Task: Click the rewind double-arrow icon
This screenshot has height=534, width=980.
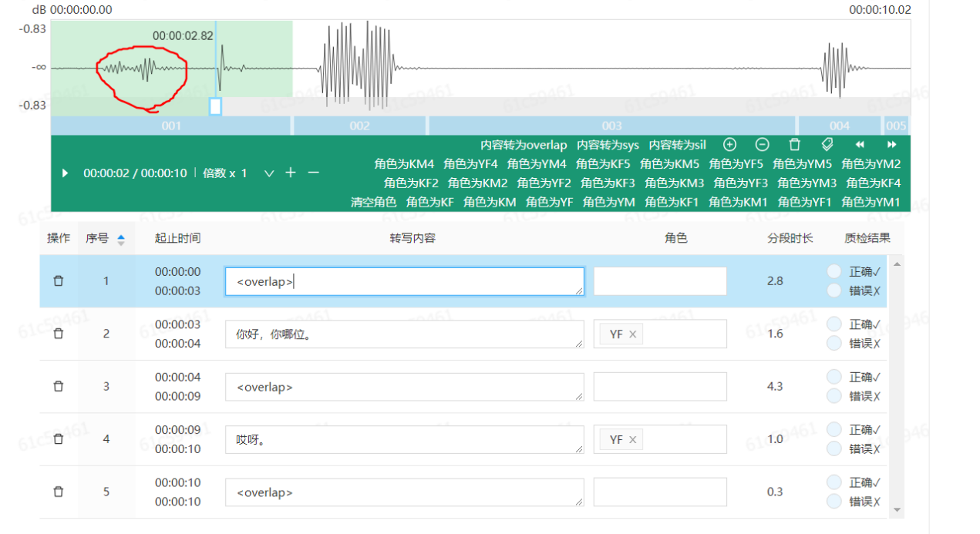Action: pyautogui.click(x=860, y=145)
